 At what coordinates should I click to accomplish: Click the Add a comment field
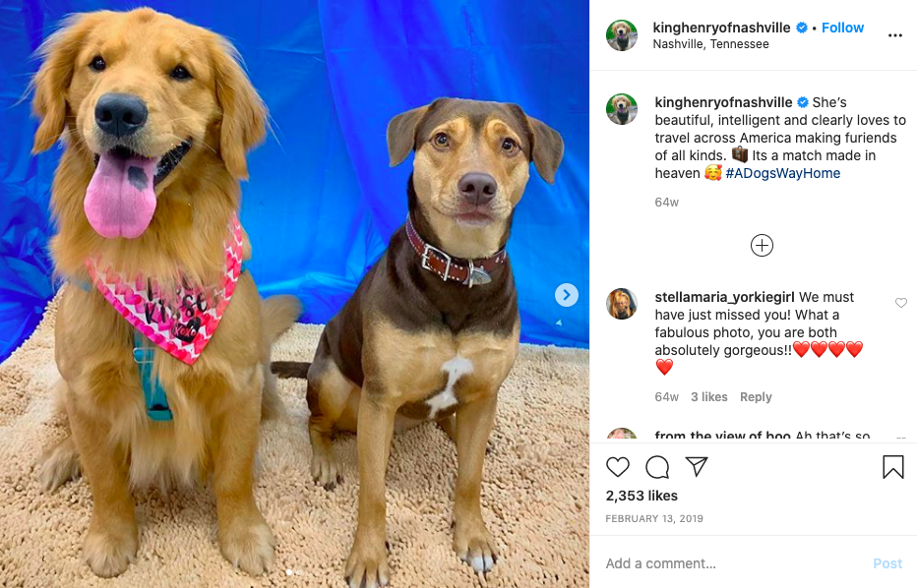point(731,563)
